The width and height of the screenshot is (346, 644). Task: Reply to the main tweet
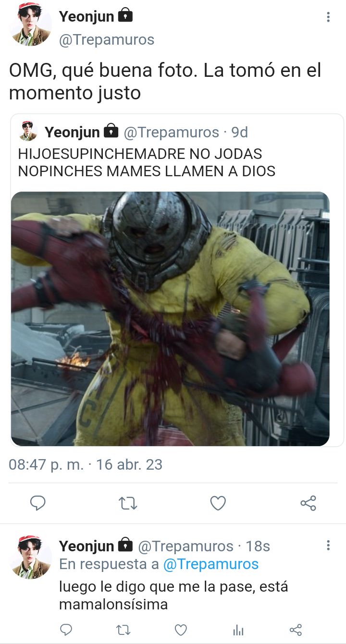click(37, 503)
